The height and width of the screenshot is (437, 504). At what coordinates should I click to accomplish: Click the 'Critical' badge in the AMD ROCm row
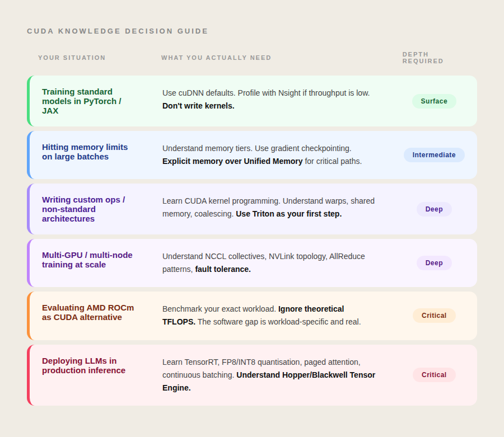(x=434, y=316)
